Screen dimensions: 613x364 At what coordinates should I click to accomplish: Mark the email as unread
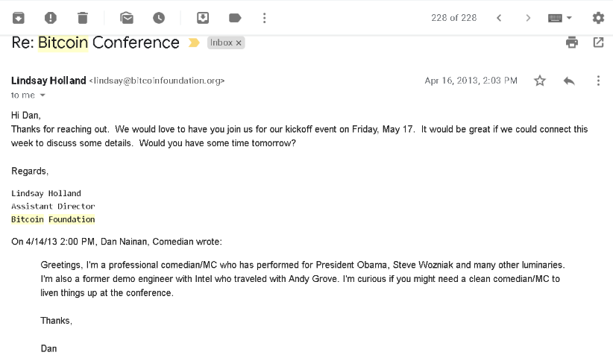pyautogui.click(x=127, y=18)
